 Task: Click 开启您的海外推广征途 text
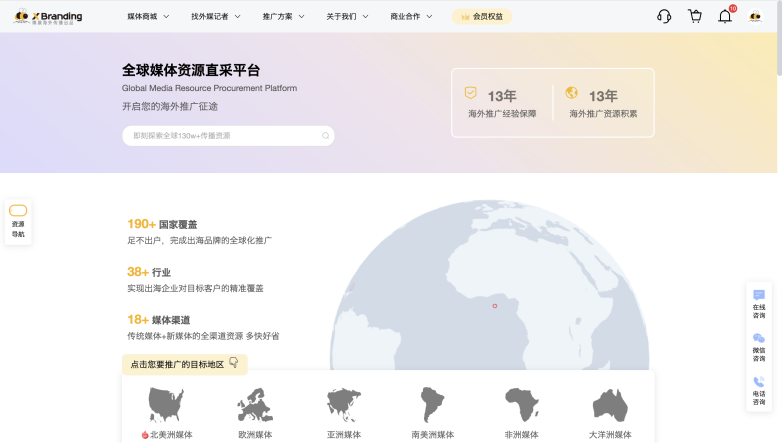tap(170, 106)
